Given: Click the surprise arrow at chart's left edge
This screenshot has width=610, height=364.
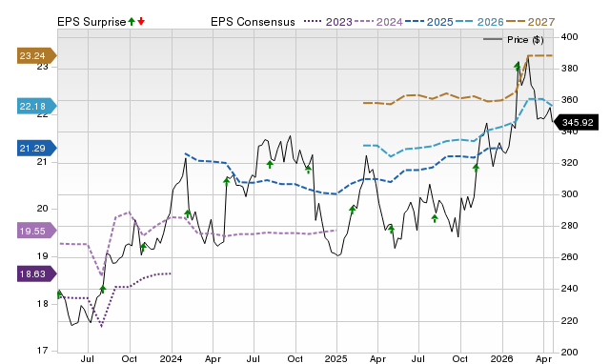Looking at the screenshot, I should point(59,294).
